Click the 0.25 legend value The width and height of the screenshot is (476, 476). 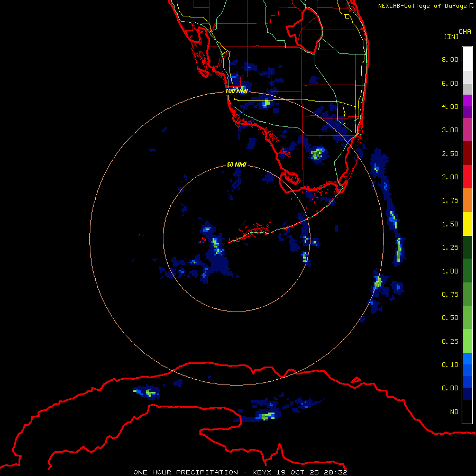tap(450, 342)
